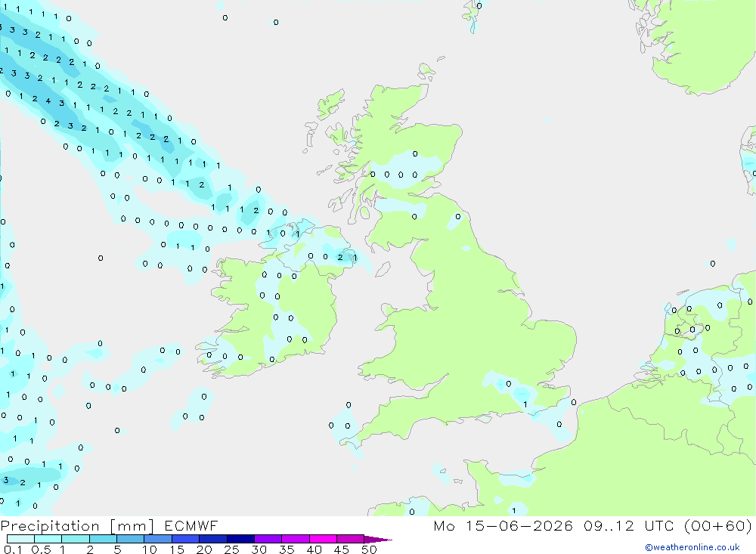Click the 'UTC' label in the header
Screen dimensions: 756x554
coord(659,525)
